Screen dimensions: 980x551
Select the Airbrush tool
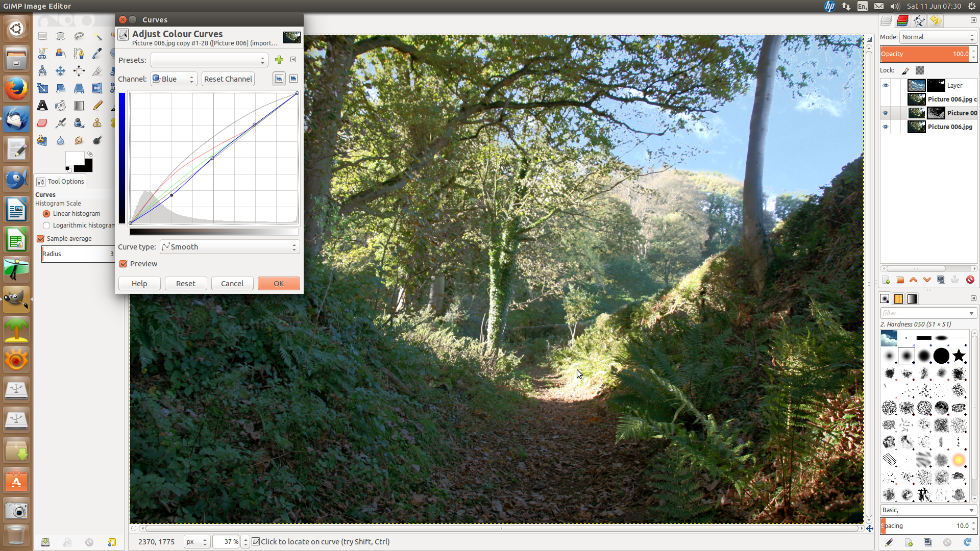61,123
